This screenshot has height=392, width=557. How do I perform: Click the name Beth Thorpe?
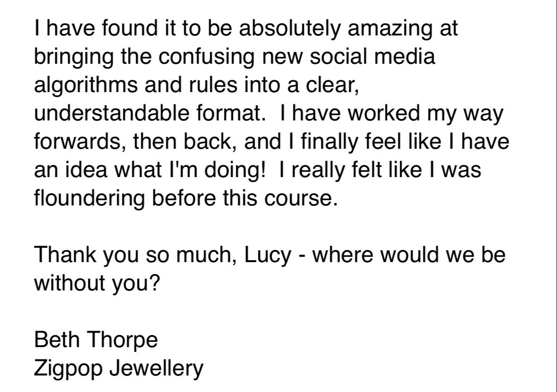[96, 339]
